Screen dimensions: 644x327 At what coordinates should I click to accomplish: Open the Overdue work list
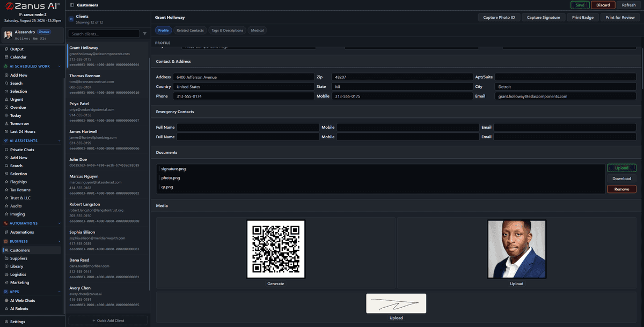coord(18,107)
